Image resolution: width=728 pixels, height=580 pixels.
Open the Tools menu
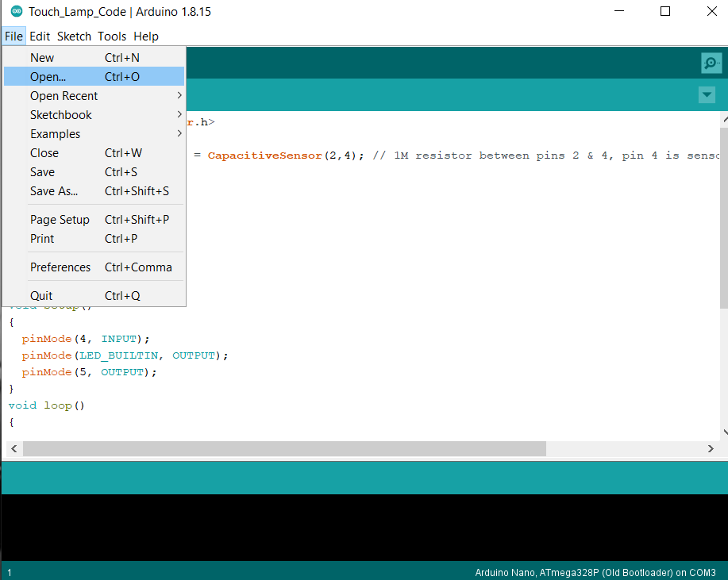coord(111,36)
